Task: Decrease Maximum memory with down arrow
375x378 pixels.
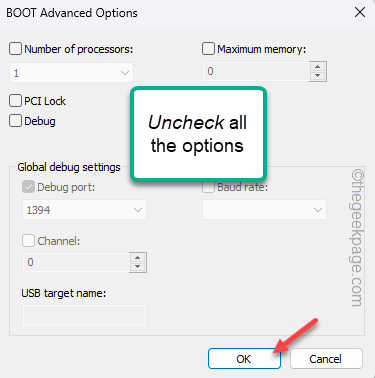Action: pyautogui.click(x=317, y=76)
